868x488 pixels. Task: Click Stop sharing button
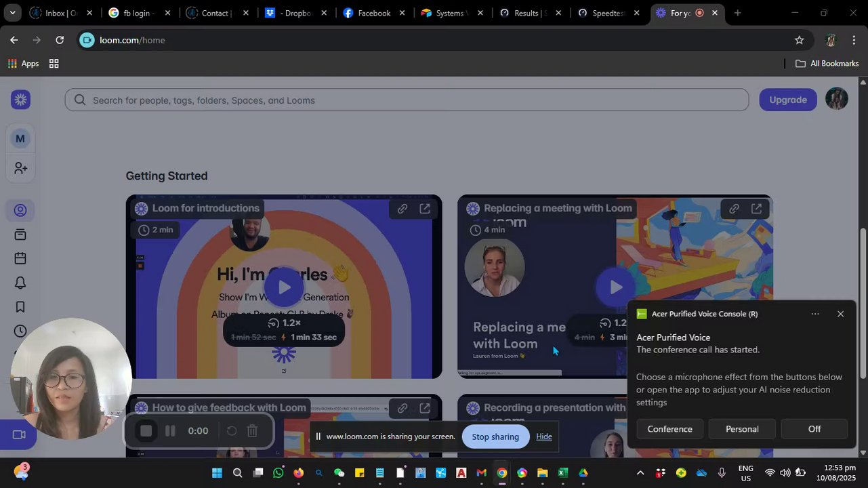[x=495, y=436]
